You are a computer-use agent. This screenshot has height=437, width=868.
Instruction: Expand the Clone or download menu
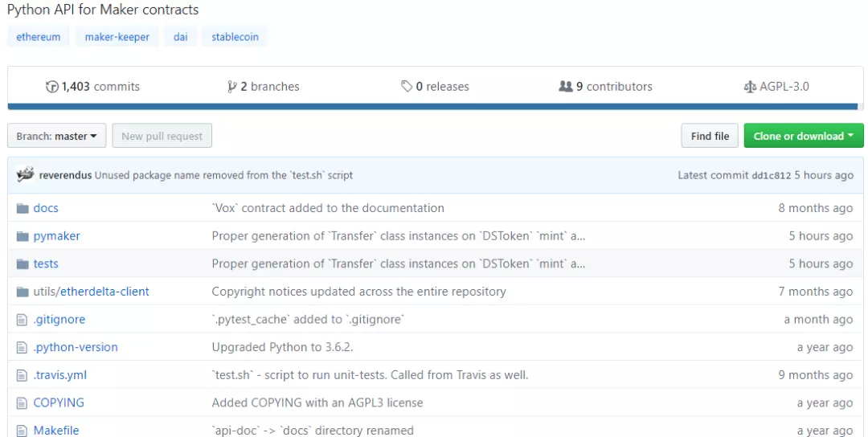[803, 136]
